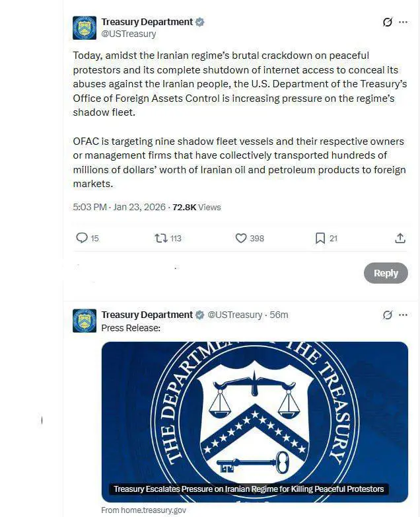The width and height of the screenshot is (420, 517).
Task: Click the reply comment icon
Action: point(82,238)
